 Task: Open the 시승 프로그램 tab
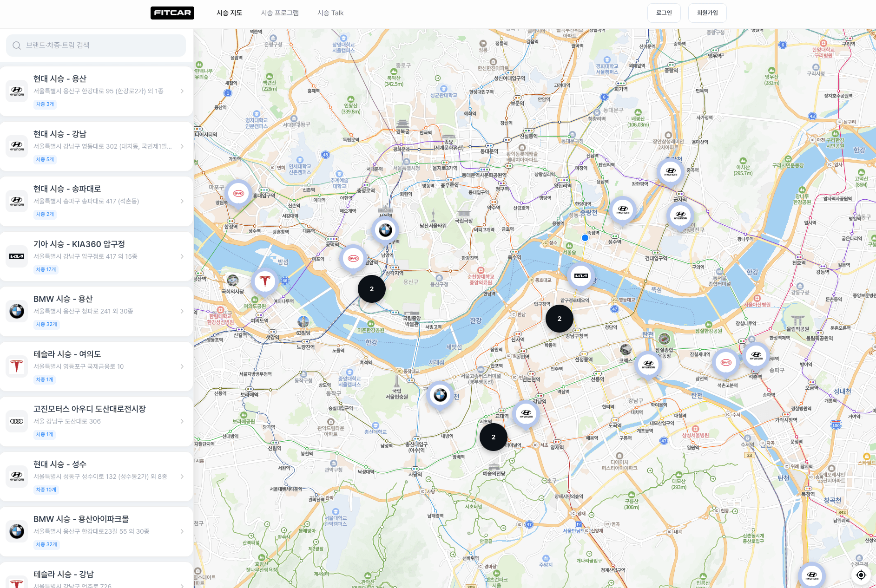coord(280,13)
